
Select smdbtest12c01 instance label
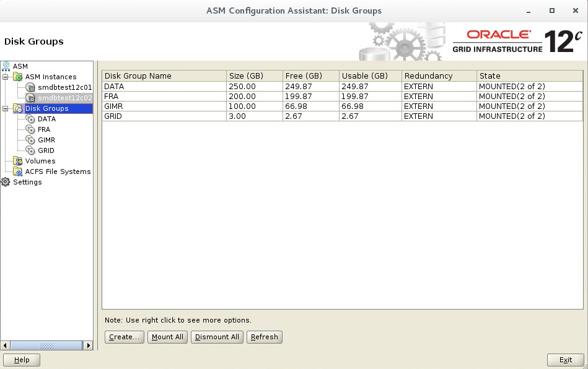click(65, 87)
